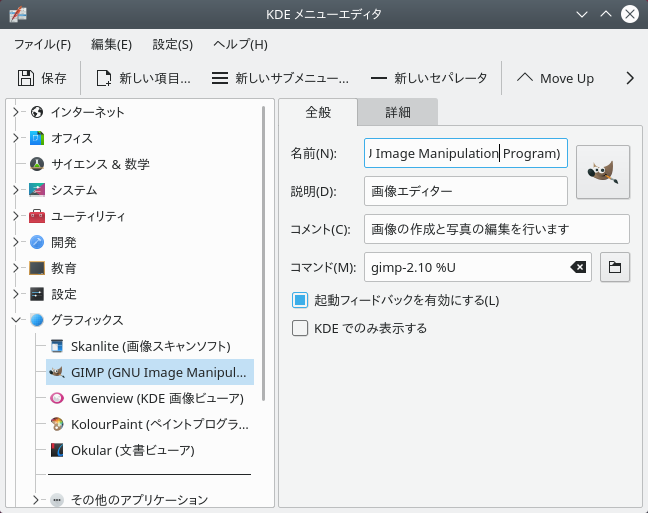Expand the システム category

(x=16, y=190)
